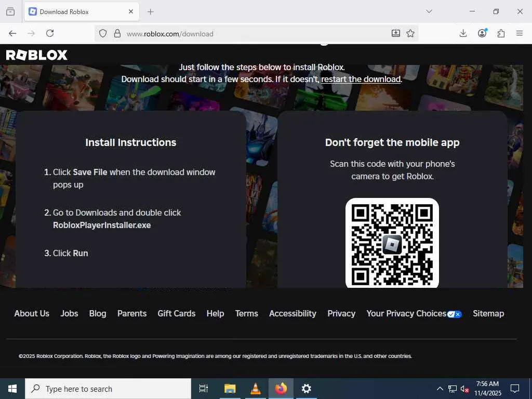The height and width of the screenshot is (399, 532).
Task: Click the padlock site info icon
Action: click(x=117, y=33)
